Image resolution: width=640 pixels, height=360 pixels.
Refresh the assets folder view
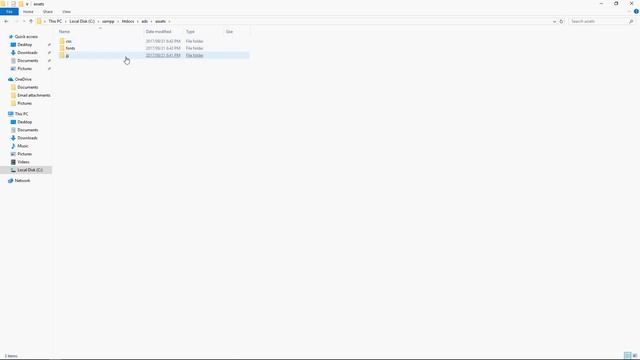click(561, 21)
